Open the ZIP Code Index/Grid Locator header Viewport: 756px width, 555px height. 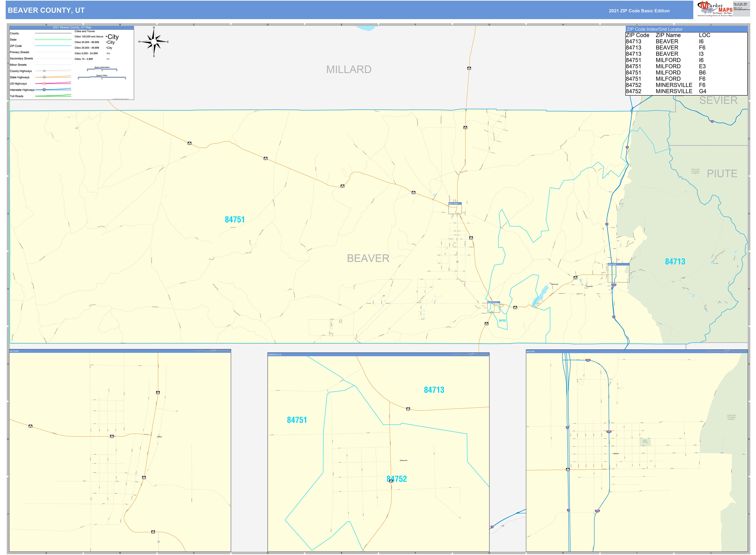pos(655,29)
